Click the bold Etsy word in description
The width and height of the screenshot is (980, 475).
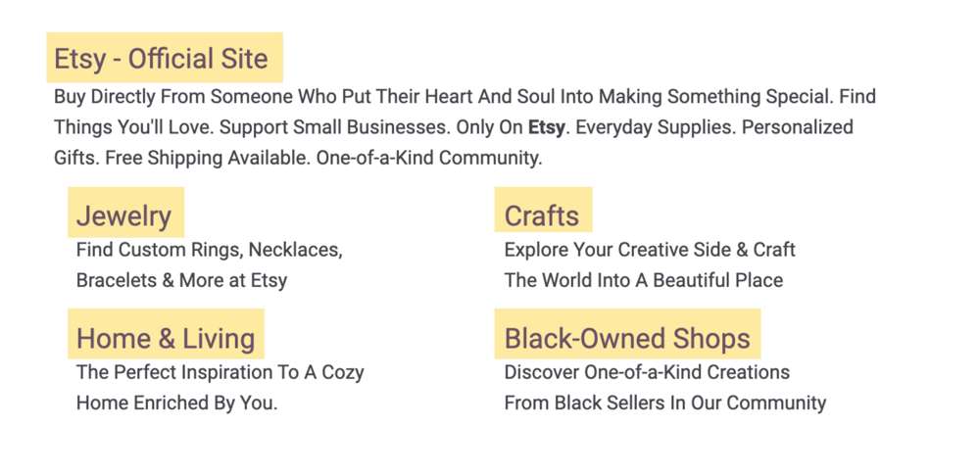546,127
